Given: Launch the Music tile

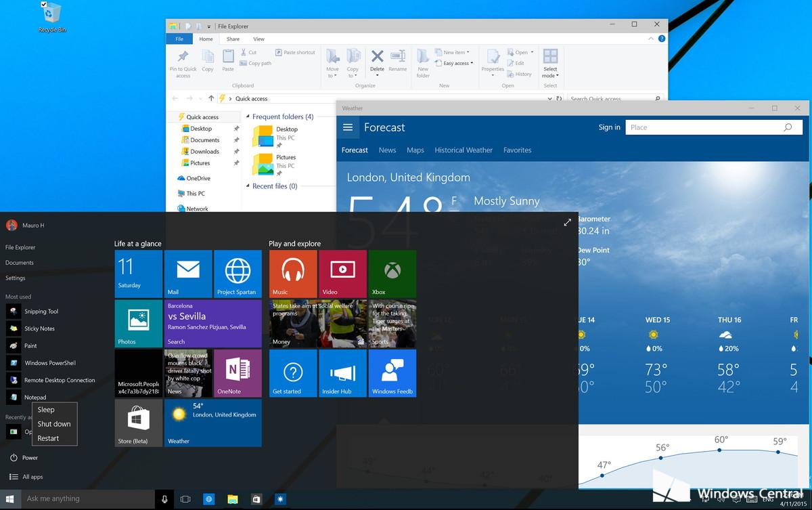Looking at the screenshot, I should (293, 274).
